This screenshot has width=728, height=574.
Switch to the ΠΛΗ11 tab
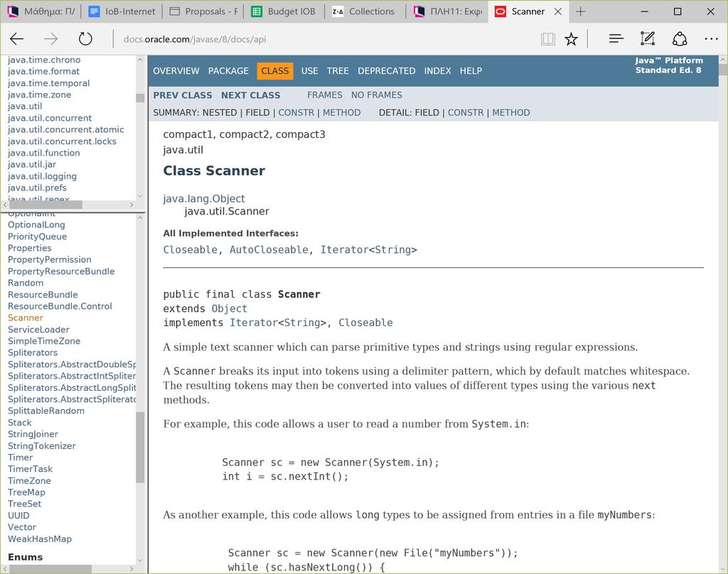(447, 11)
